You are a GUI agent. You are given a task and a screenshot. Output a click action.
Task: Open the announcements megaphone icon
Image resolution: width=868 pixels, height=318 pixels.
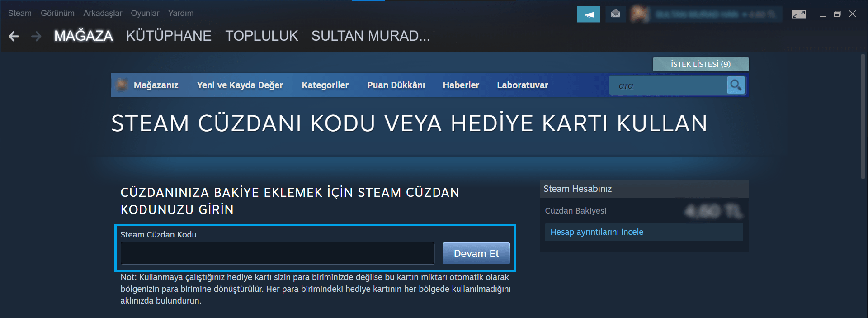(589, 14)
